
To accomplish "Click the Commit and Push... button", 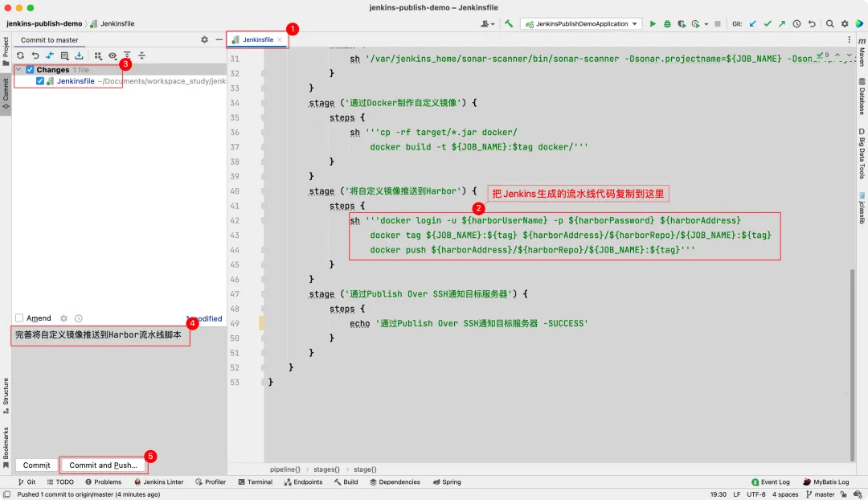I will (103, 465).
